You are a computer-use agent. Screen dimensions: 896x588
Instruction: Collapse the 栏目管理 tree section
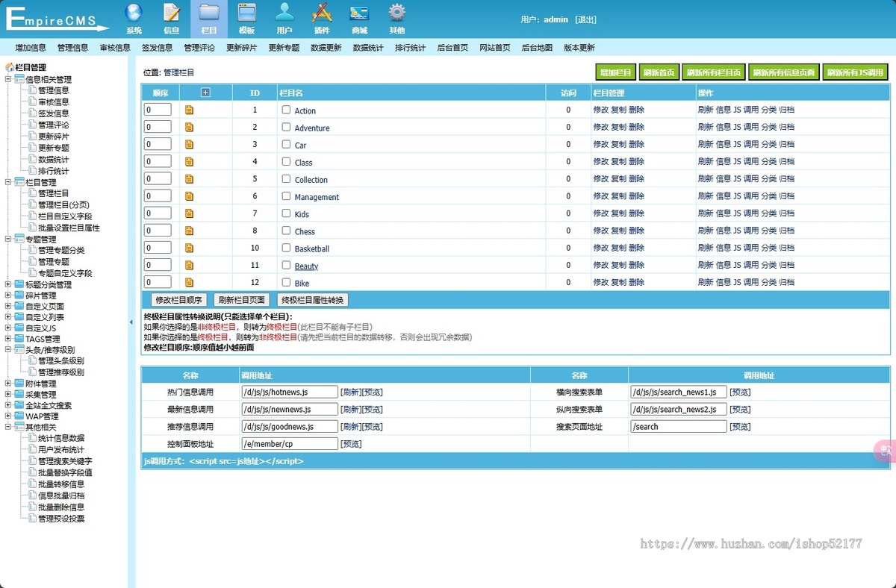click(x=8, y=181)
